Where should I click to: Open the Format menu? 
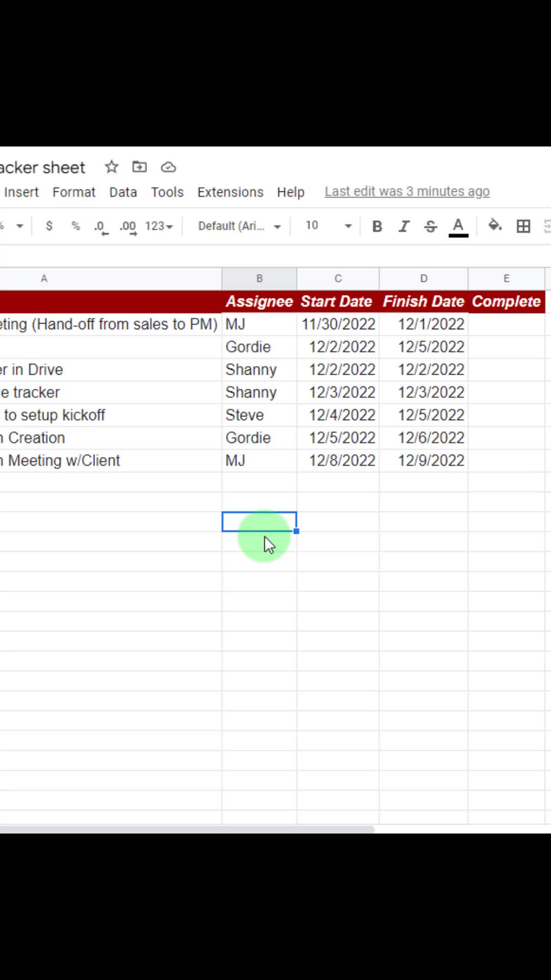tap(74, 192)
